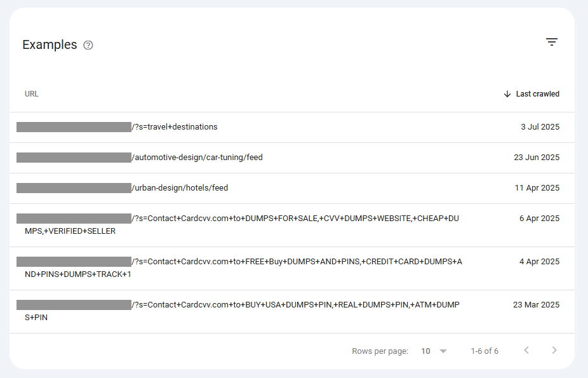Click the 6 Apr 2025 crawl date
The width and height of the screenshot is (588, 378).
(539, 219)
